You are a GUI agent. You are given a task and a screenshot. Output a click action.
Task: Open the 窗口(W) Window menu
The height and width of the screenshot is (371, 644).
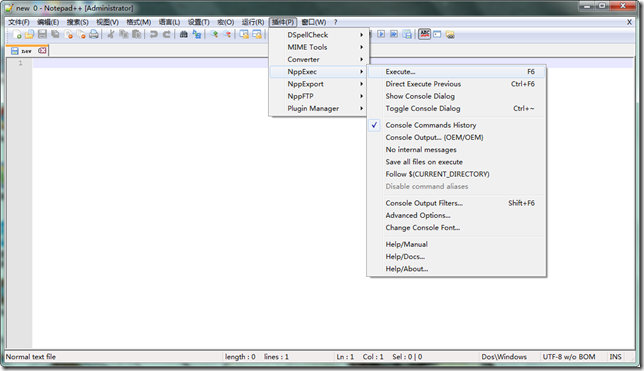pos(314,22)
